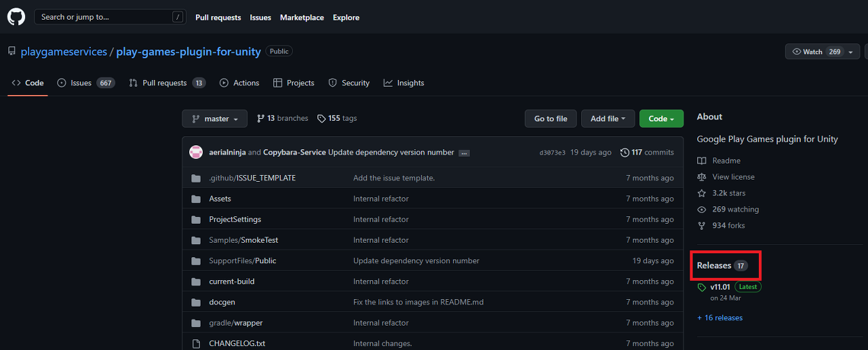This screenshot has height=350, width=868.
Task: Click the folder icon beside Assets
Action: [x=196, y=199]
